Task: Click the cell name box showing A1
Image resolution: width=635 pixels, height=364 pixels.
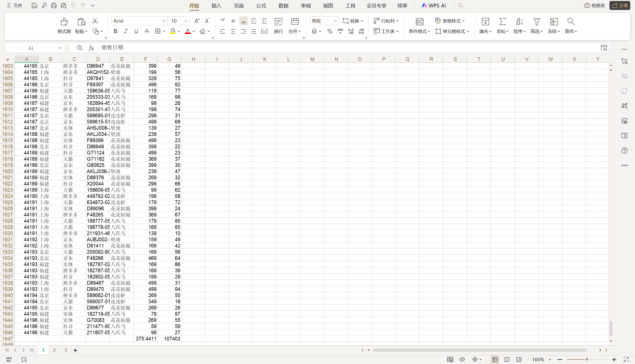Action: tap(31, 48)
